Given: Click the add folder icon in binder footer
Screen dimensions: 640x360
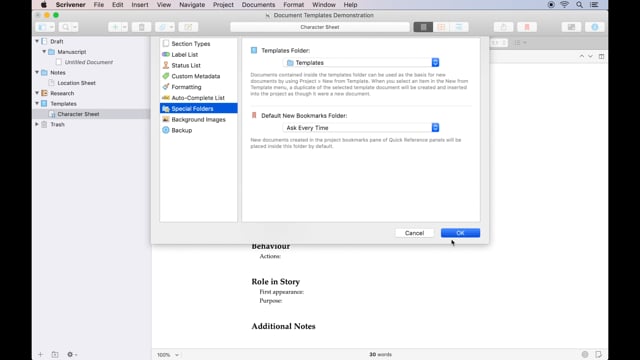Looking at the screenshot, I should coord(55,354).
